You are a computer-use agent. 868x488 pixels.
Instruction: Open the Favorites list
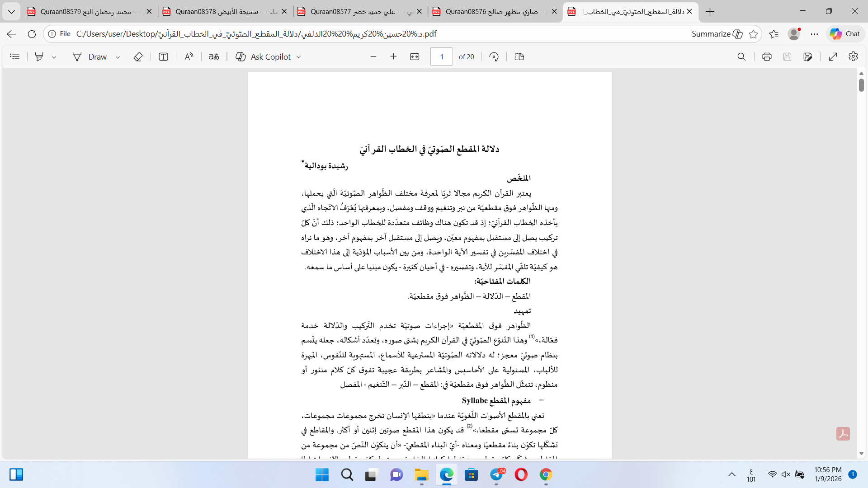click(x=774, y=34)
